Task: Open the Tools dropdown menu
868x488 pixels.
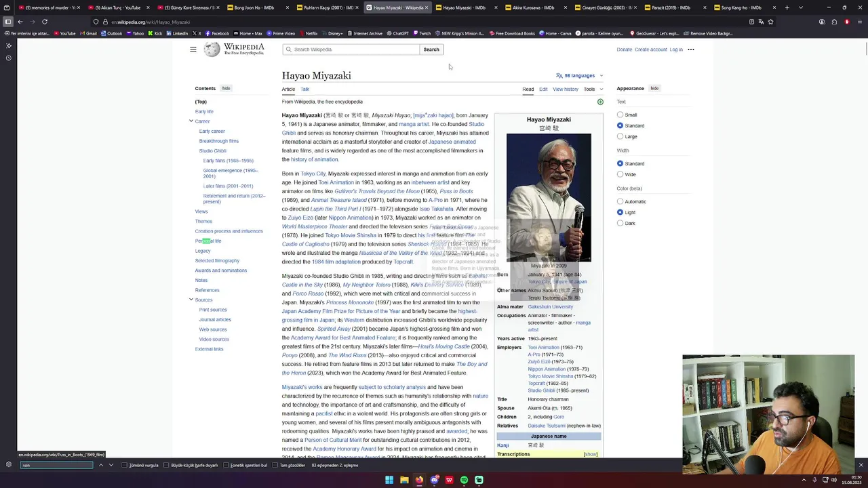Action: pyautogui.click(x=593, y=89)
